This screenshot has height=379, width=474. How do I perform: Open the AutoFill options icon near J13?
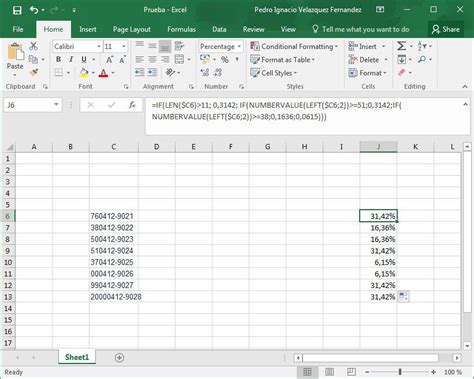(x=403, y=296)
